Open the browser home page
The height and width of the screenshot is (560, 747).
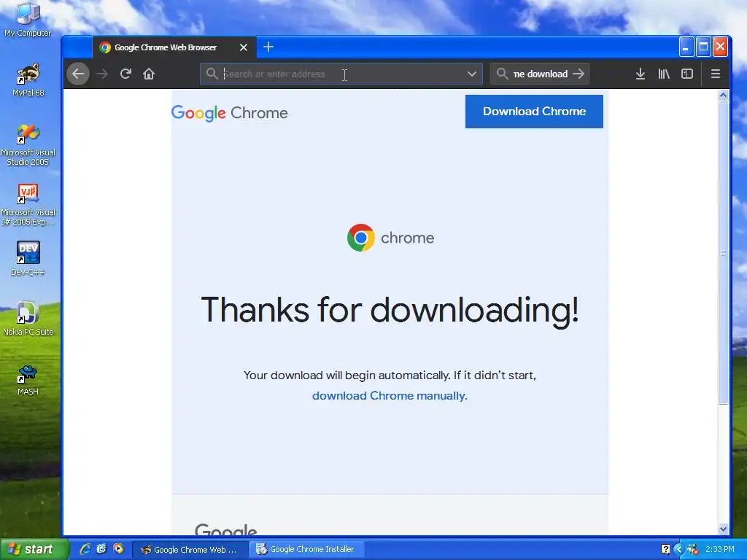[149, 74]
